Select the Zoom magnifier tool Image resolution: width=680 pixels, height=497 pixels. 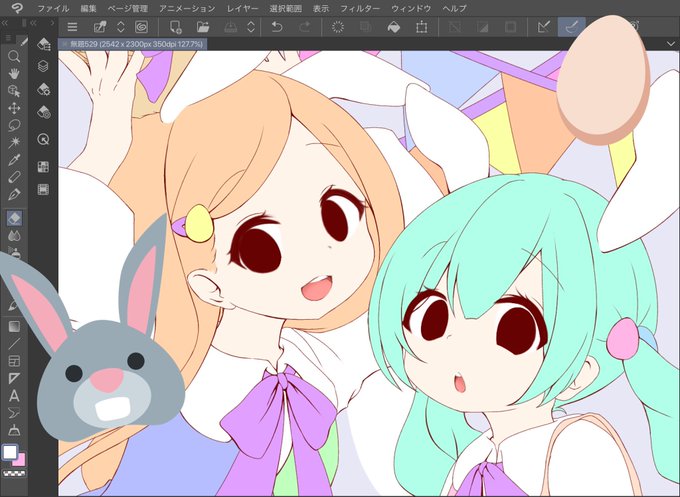[14, 56]
